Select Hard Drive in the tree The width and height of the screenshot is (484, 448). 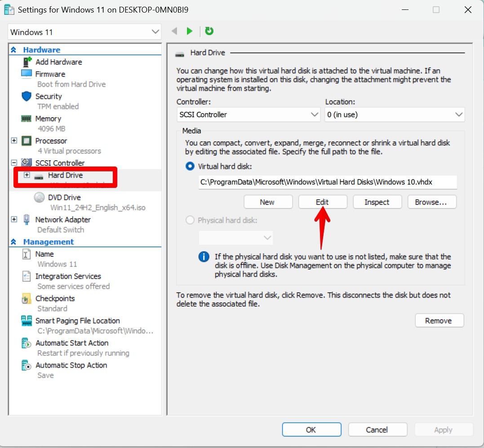click(65, 175)
